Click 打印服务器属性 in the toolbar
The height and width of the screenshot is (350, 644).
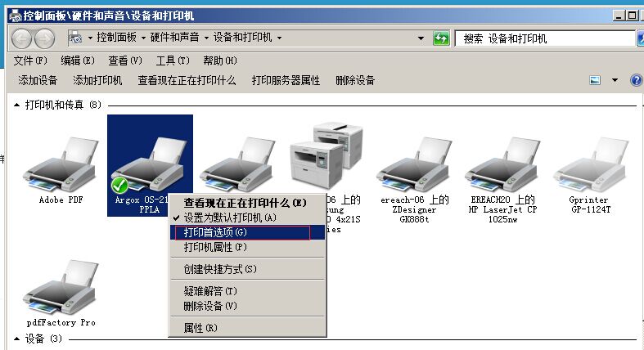286,80
